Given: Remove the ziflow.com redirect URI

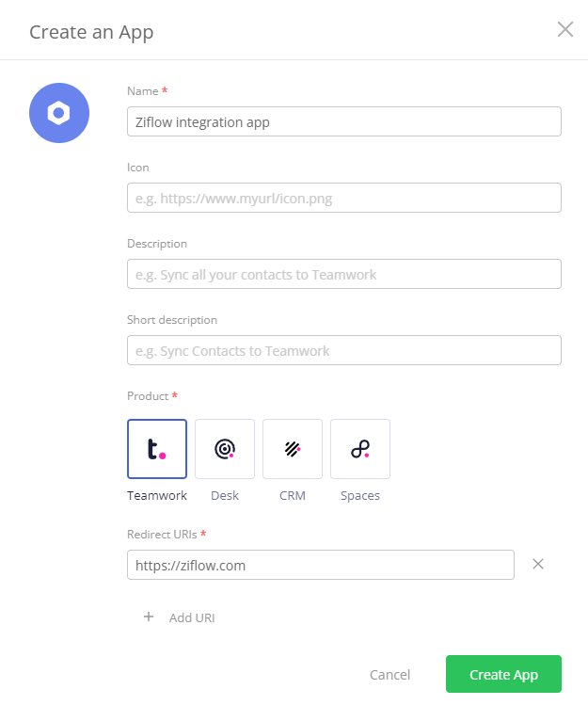Looking at the screenshot, I should [x=538, y=564].
